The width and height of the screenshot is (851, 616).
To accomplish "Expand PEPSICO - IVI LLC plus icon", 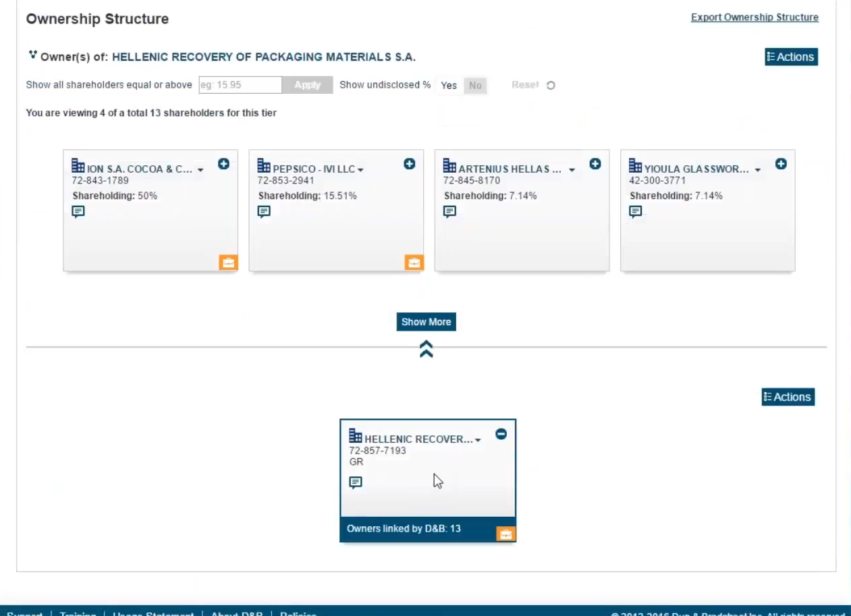I will 409,164.
